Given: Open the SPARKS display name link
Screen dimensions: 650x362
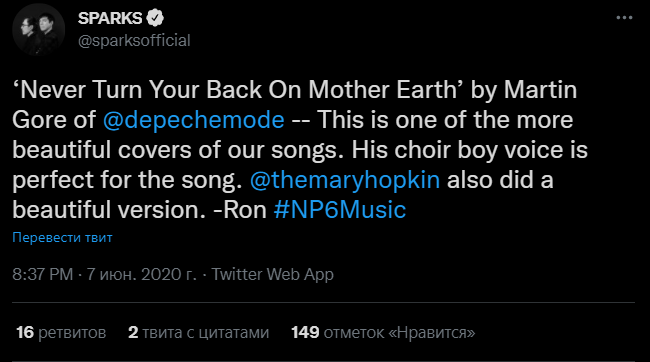Looking at the screenshot, I should point(110,18).
